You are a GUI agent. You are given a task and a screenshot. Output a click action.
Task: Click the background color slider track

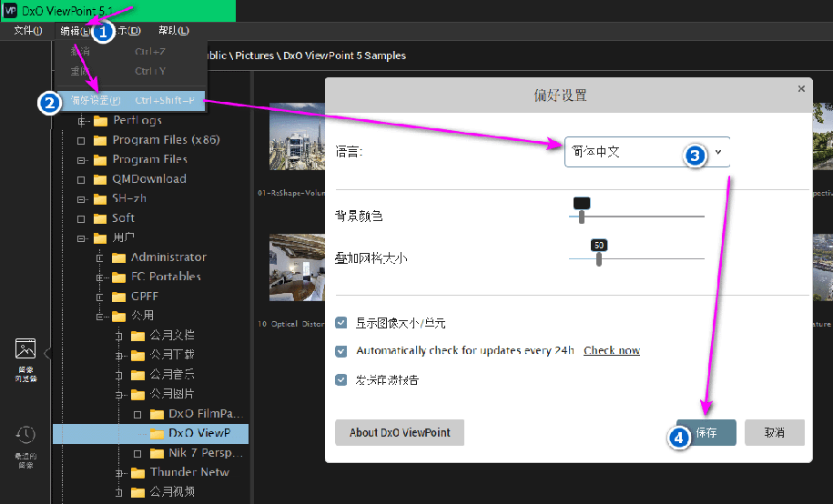(636, 217)
